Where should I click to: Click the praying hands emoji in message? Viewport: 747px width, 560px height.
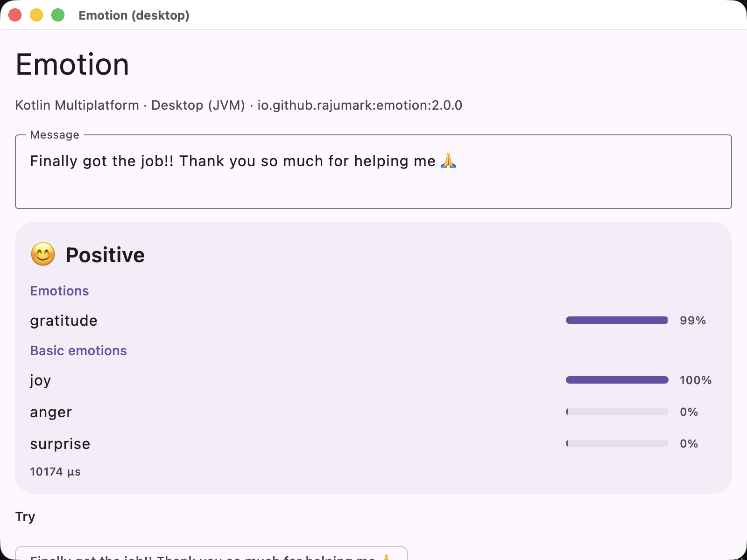448,161
